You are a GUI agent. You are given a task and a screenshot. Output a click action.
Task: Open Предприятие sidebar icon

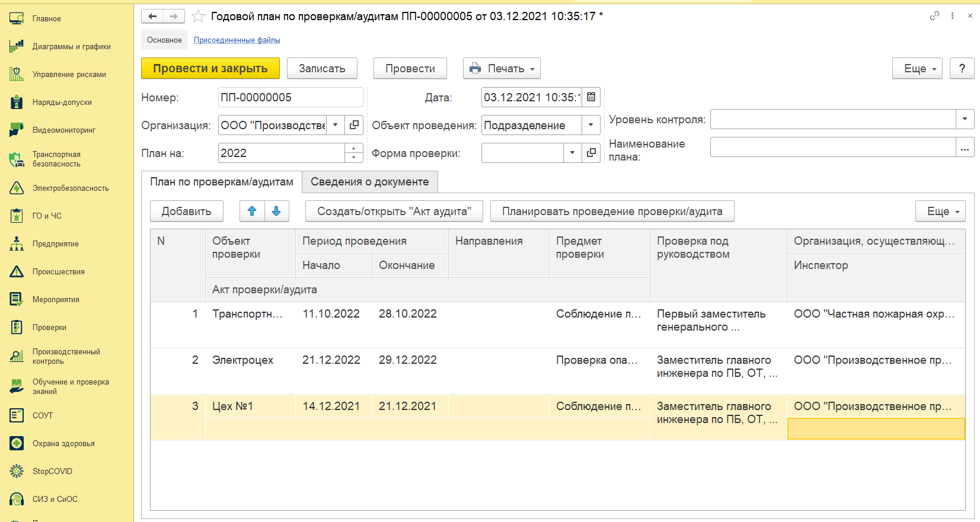tap(17, 244)
